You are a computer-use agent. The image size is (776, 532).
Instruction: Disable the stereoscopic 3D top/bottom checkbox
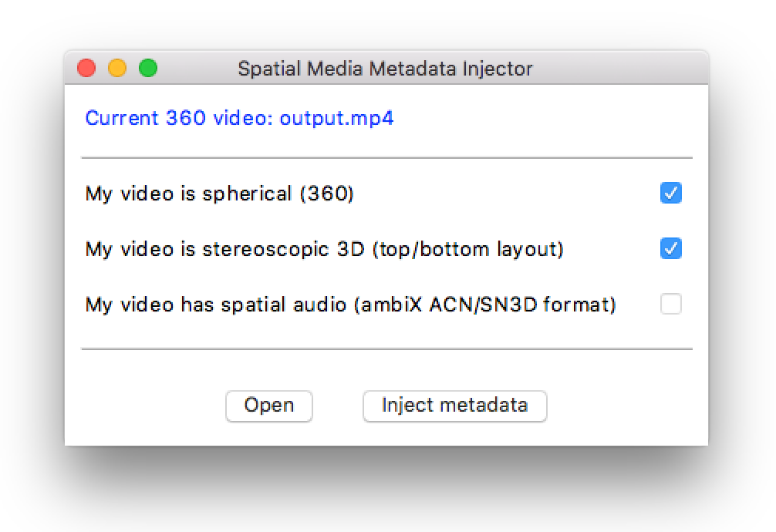click(670, 248)
